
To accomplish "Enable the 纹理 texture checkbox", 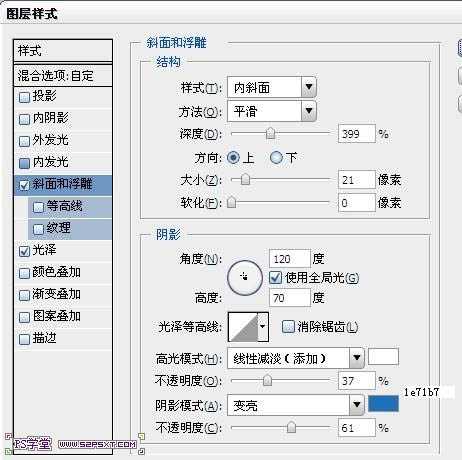I will click(x=38, y=229).
